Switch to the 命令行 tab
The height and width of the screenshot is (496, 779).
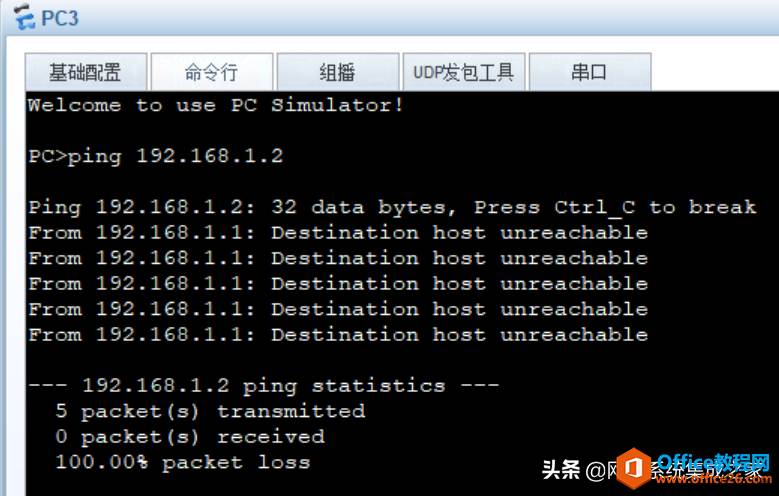tap(212, 72)
